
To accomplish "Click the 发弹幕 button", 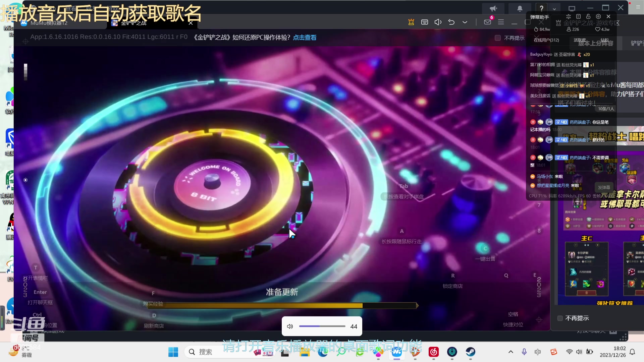I will point(604,187).
